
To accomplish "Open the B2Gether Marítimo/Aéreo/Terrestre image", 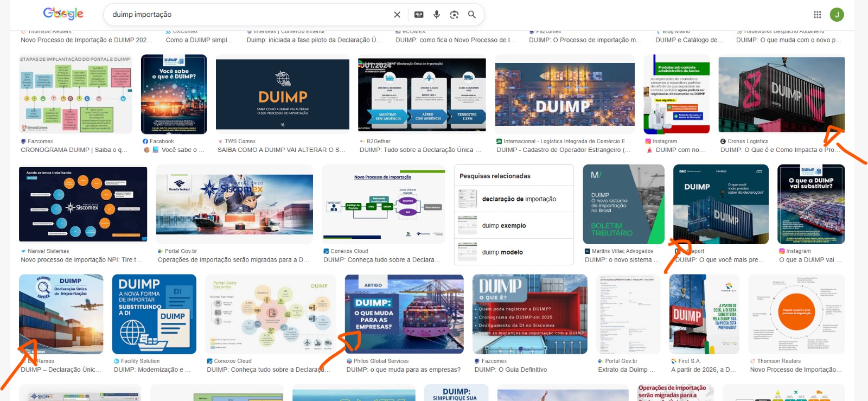I will tap(422, 94).
